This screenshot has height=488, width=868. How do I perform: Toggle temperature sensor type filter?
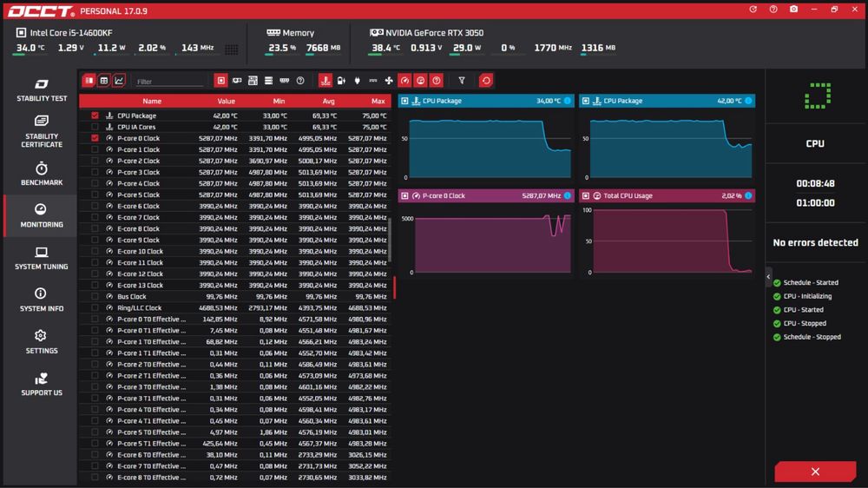[325, 81]
